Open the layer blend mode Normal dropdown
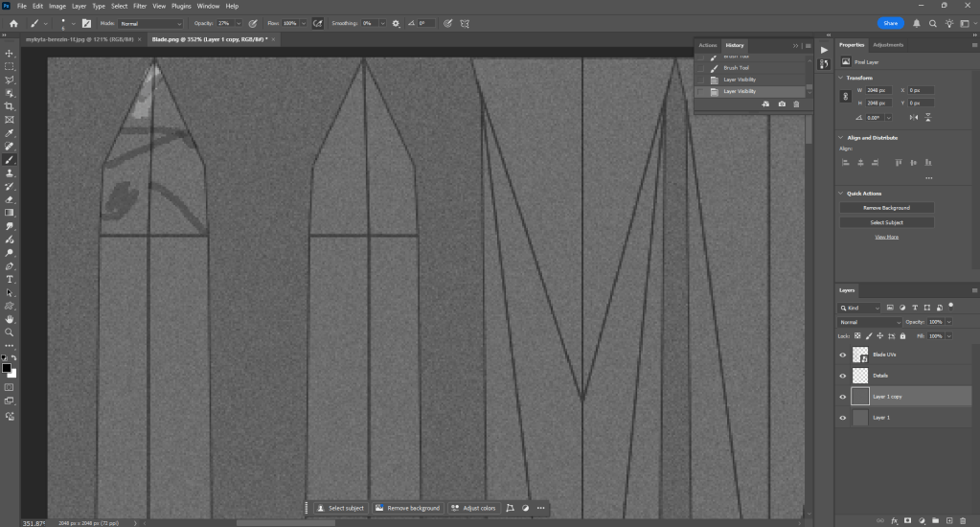Image resolution: width=980 pixels, height=527 pixels. [870, 322]
